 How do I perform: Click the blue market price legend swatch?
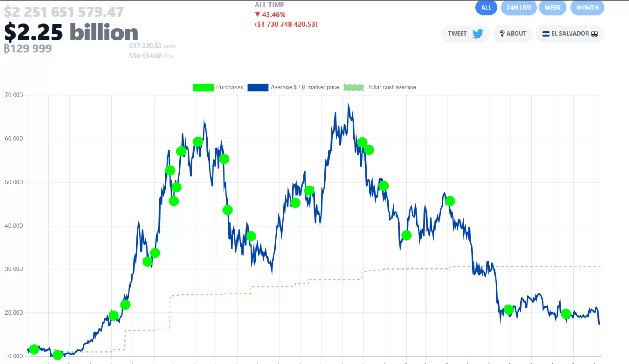[258, 88]
